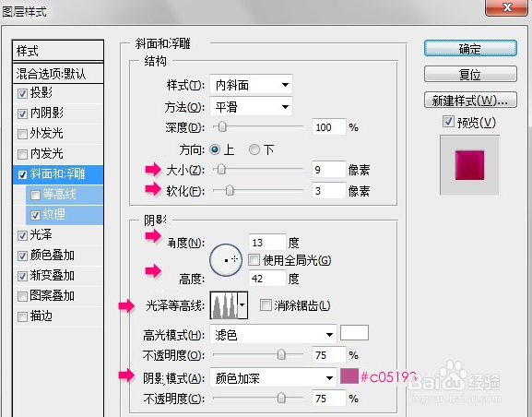532x417 pixels.
Task: Click the magenta style preview thumbnail
Action: 469,165
